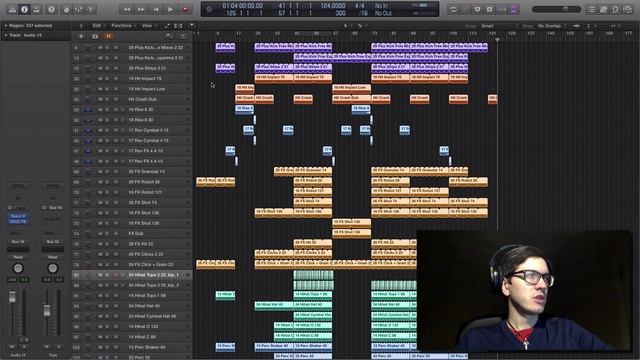The width and height of the screenshot is (640, 360).
Task: Open left channel strip Setting menu
Action: coord(18,186)
